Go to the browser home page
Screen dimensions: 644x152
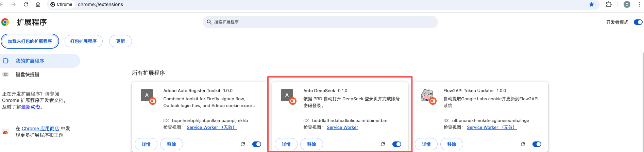point(38,4)
